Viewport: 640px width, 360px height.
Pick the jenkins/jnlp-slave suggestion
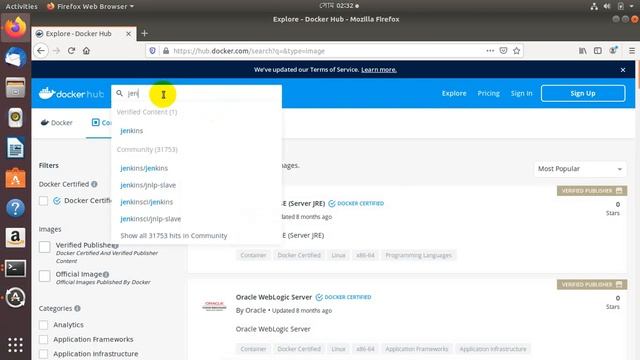tap(148, 185)
